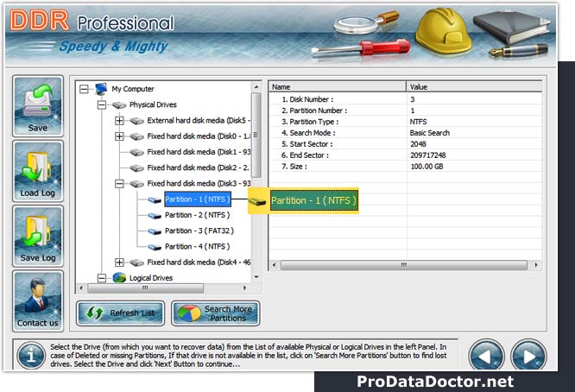Select External hard disk media Disk5 entry
575x392 pixels.
pyautogui.click(x=199, y=120)
